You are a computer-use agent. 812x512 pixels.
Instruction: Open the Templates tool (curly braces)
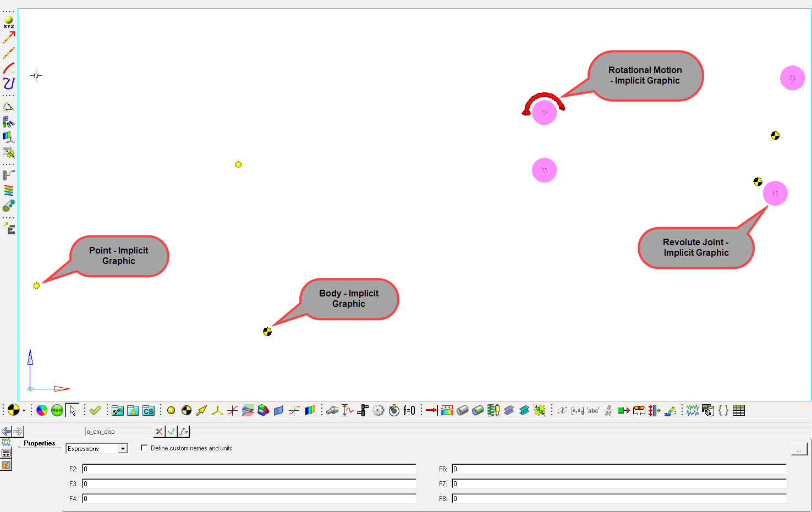point(723,410)
